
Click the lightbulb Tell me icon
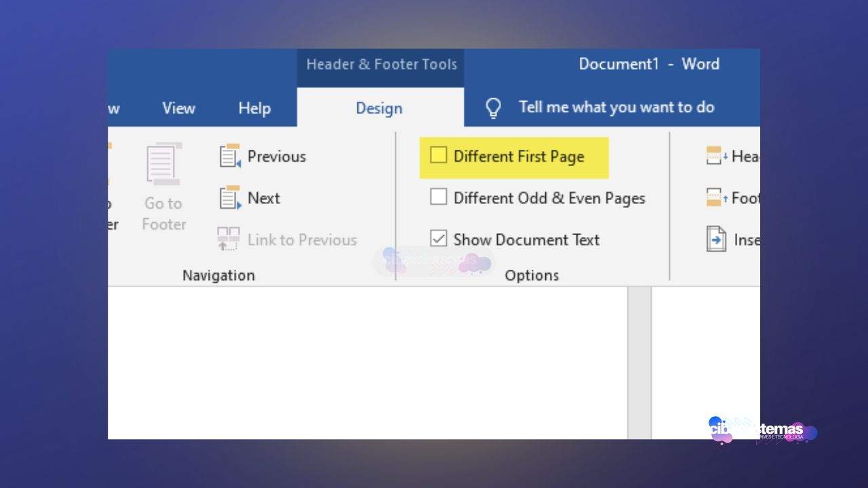click(x=494, y=108)
